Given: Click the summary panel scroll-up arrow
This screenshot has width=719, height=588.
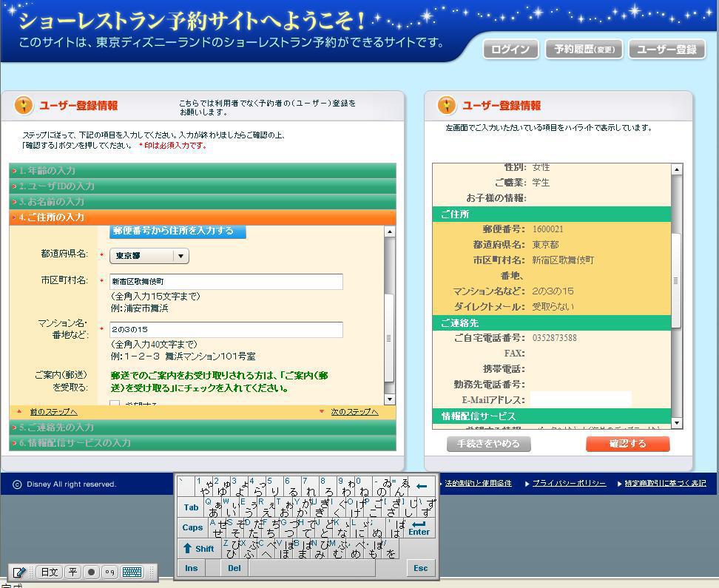Looking at the screenshot, I should 676,169.
